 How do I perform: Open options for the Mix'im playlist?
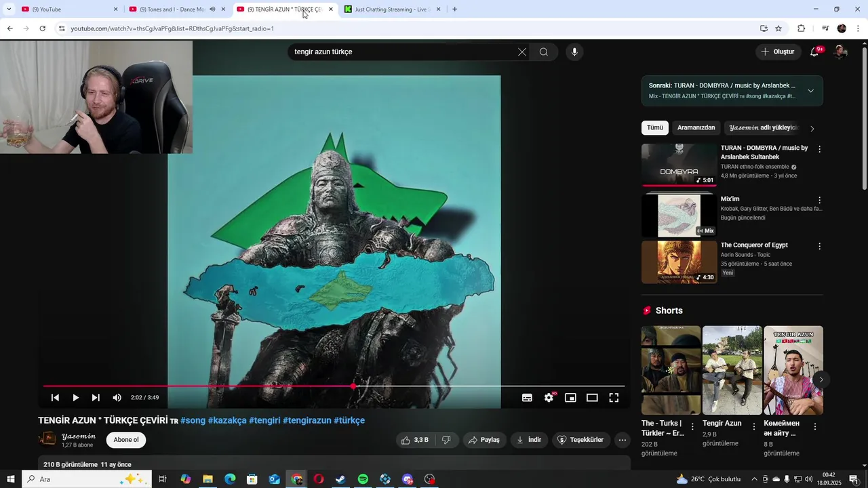click(819, 201)
